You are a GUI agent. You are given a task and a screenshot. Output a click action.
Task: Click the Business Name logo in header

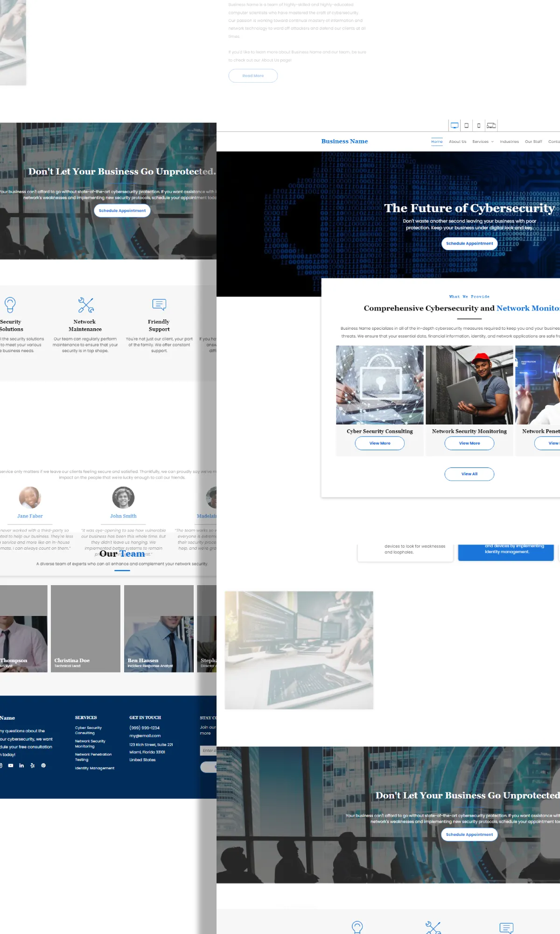click(x=344, y=141)
